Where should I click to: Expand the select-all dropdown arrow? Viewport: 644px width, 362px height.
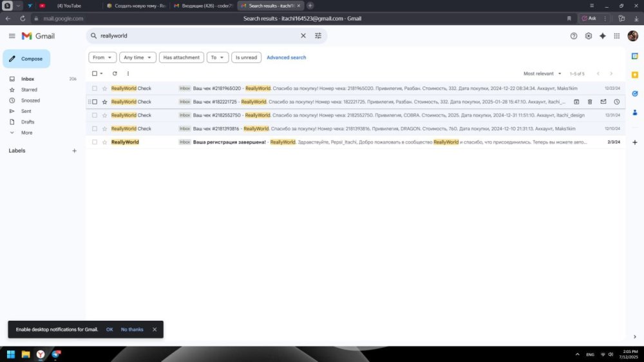(x=102, y=73)
